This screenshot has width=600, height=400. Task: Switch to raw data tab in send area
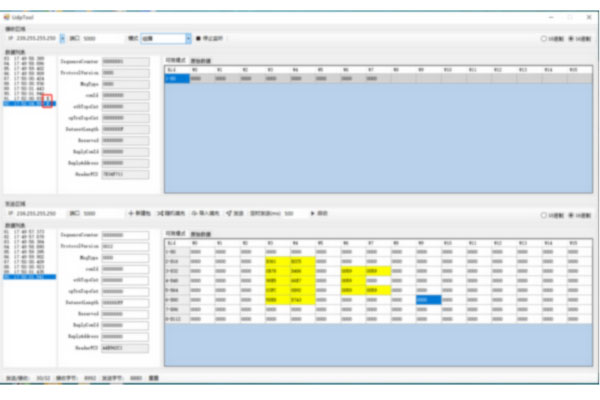pyautogui.click(x=201, y=234)
